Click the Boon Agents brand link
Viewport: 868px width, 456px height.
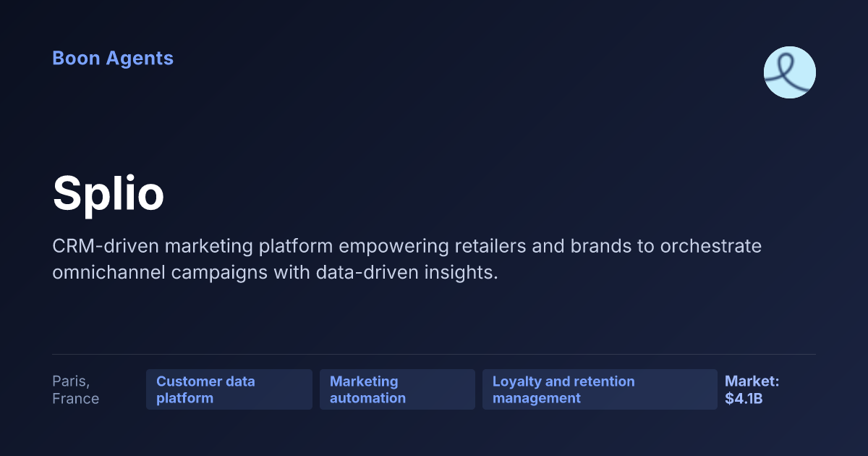pos(113,59)
